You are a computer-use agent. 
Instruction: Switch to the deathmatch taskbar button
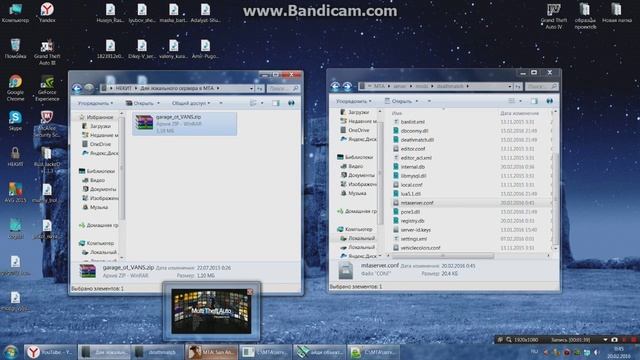(158, 352)
